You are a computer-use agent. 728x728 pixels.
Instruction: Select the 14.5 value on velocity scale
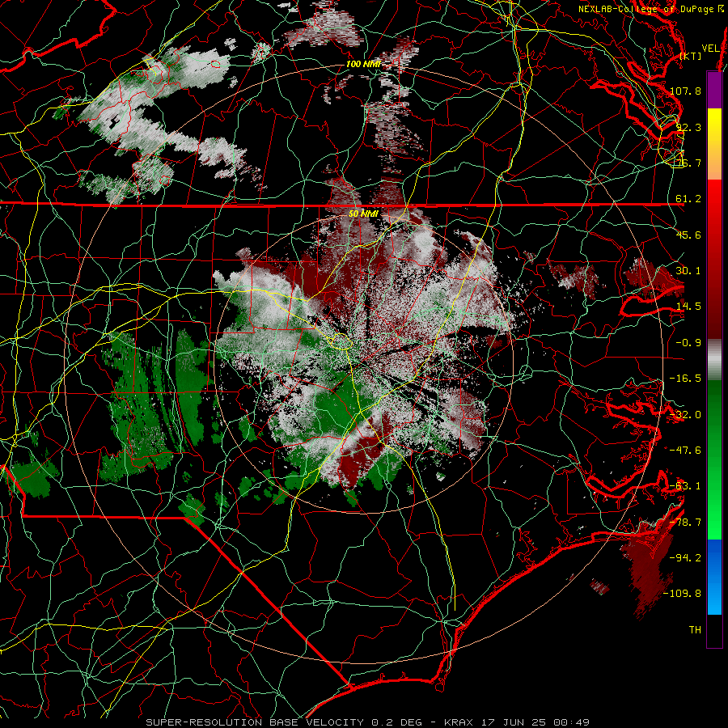(x=688, y=307)
